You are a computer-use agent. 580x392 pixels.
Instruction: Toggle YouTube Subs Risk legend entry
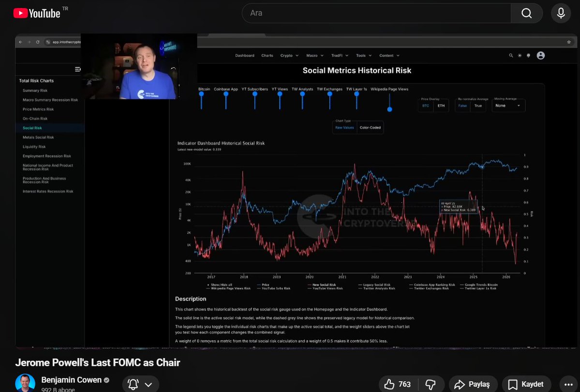[274, 288]
